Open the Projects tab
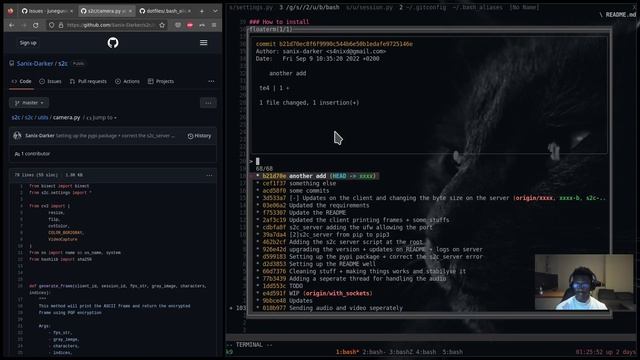The height and width of the screenshot is (360, 640). (x=161, y=81)
